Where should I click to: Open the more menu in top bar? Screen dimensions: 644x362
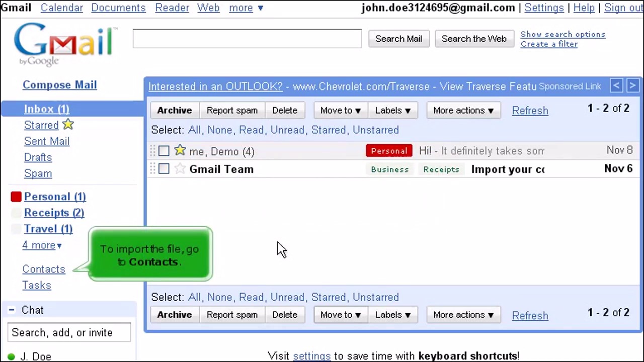(246, 8)
